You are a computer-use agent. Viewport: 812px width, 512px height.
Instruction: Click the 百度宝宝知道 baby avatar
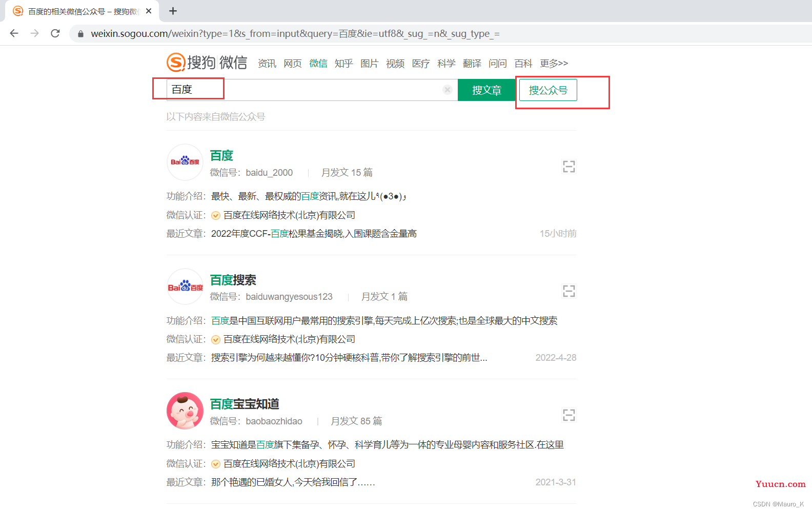185,411
